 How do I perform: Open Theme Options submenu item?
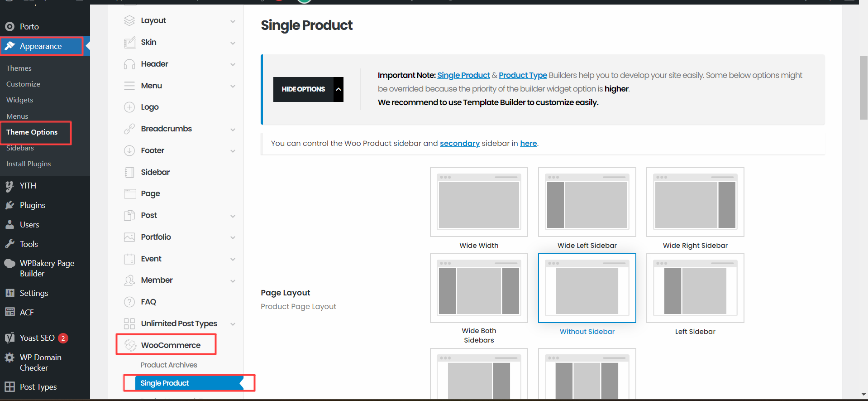[x=32, y=132]
